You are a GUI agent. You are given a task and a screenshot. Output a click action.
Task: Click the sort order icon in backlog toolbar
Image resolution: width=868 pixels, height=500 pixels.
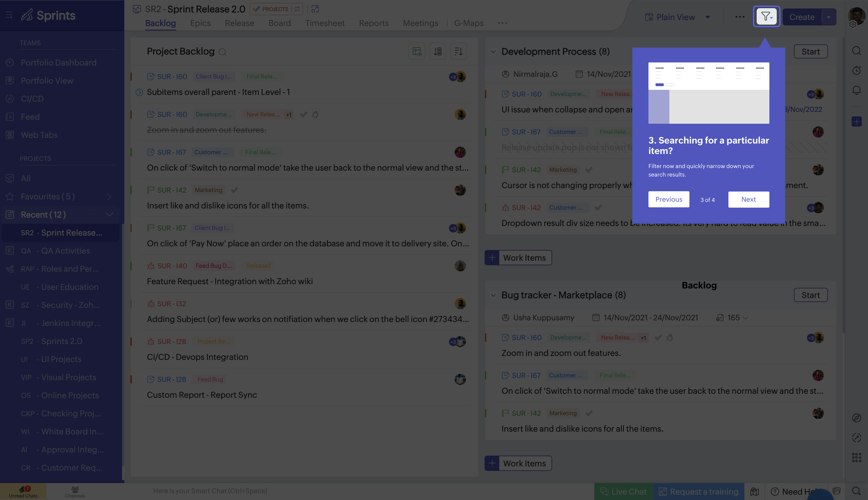coord(458,51)
